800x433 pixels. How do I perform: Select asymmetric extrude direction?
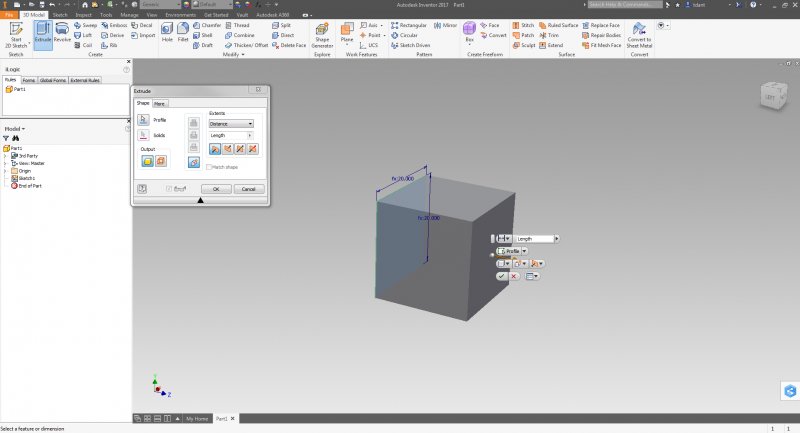click(x=253, y=149)
